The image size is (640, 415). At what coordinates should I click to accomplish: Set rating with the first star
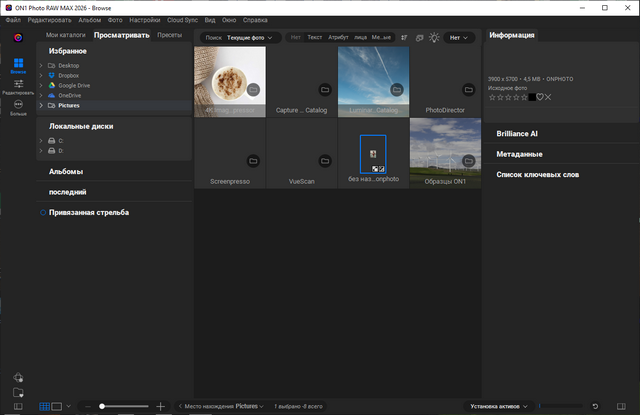(x=492, y=97)
